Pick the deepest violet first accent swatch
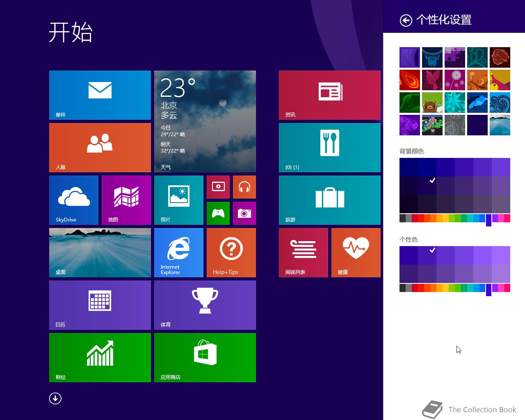Screen dimensions: 525x420 [409, 255]
